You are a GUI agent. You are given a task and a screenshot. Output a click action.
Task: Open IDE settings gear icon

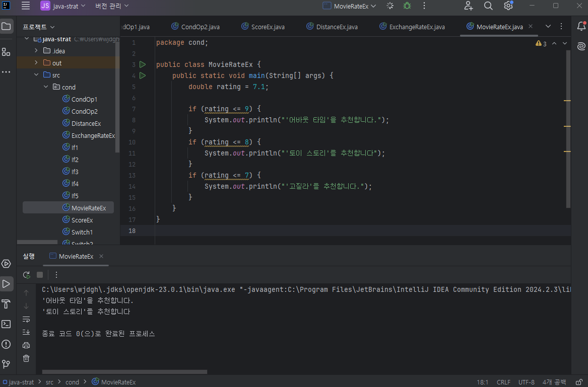point(508,6)
